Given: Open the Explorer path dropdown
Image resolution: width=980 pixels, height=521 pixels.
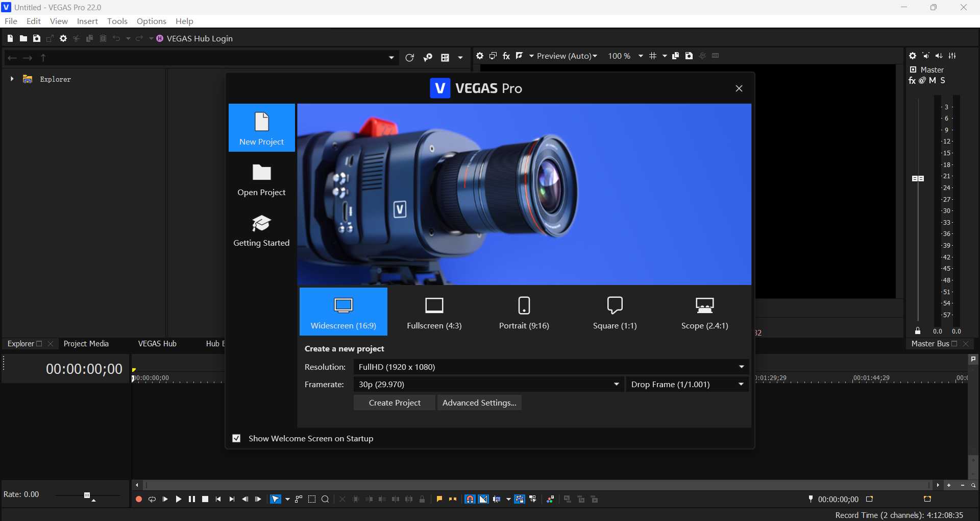Looking at the screenshot, I should [391, 58].
